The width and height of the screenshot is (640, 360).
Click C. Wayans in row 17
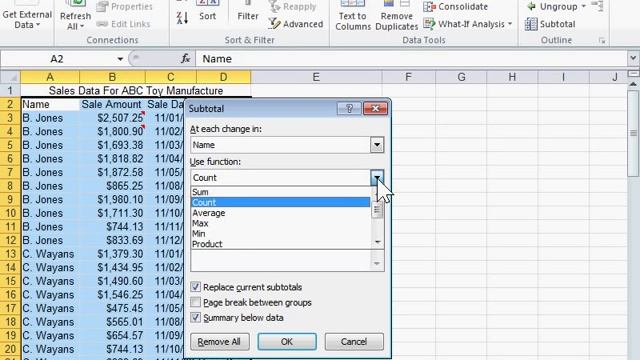point(50,308)
